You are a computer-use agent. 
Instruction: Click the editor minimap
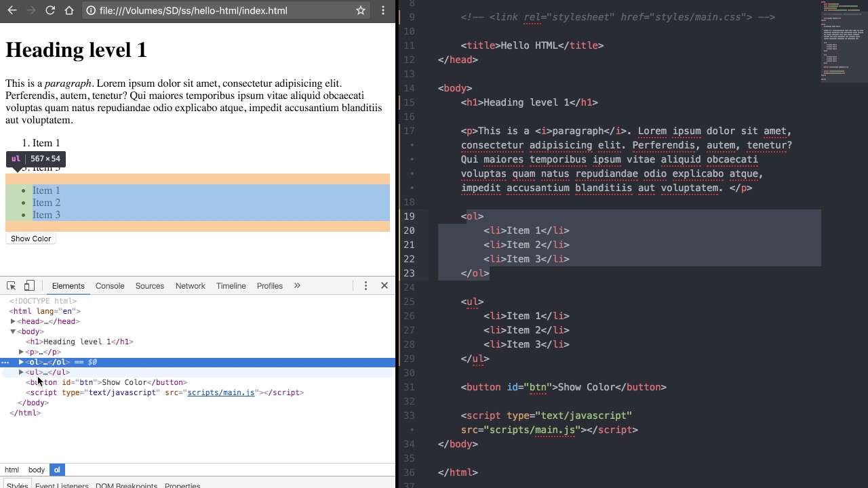(844, 41)
